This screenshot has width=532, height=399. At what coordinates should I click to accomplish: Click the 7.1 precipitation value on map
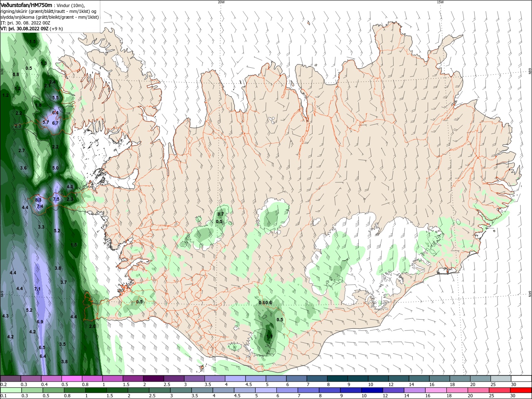[x=37, y=289]
